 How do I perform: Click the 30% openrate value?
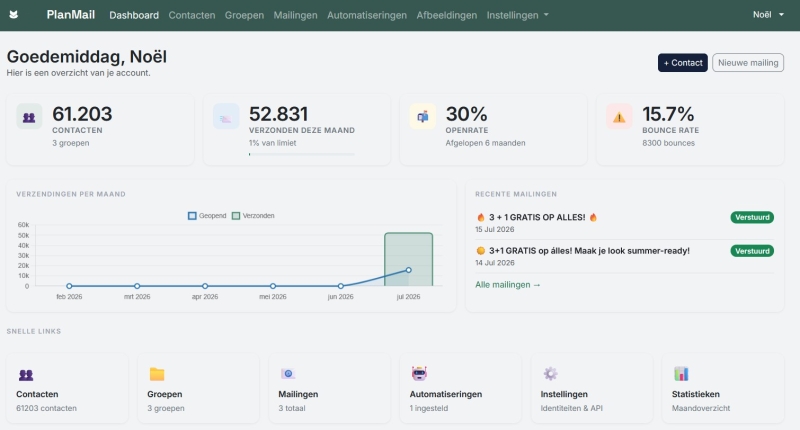point(466,114)
